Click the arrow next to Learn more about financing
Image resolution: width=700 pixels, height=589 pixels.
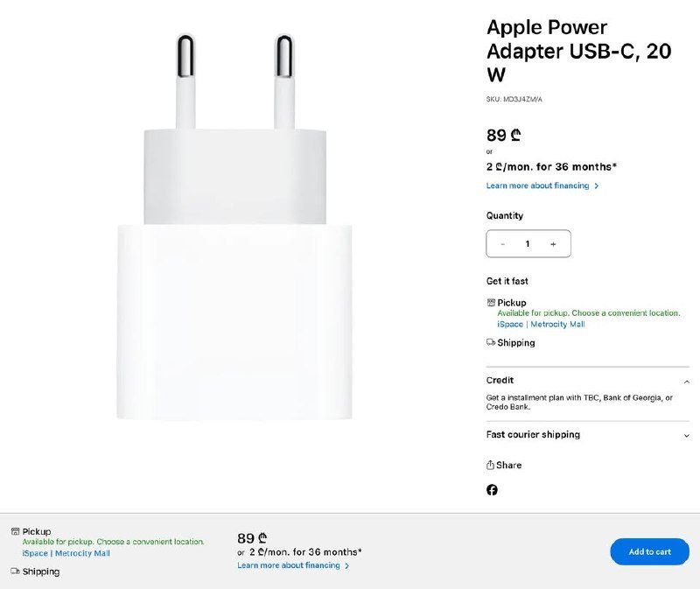click(596, 186)
